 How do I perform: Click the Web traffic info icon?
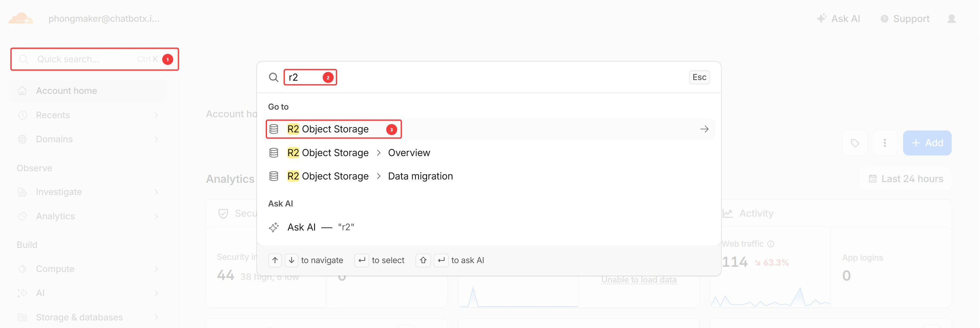[771, 244]
